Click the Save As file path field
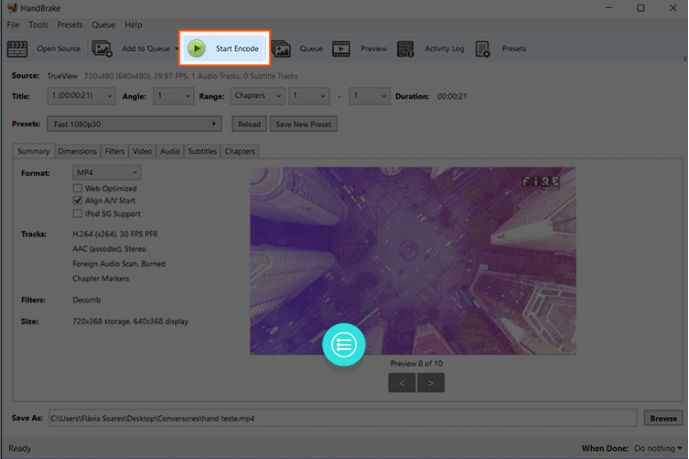This screenshot has height=459, width=689. tap(340, 418)
